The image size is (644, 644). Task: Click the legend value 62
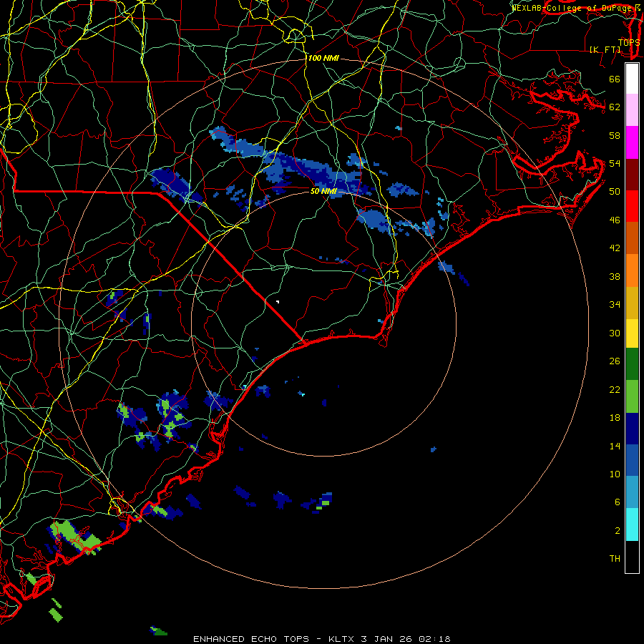pyautogui.click(x=615, y=107)
